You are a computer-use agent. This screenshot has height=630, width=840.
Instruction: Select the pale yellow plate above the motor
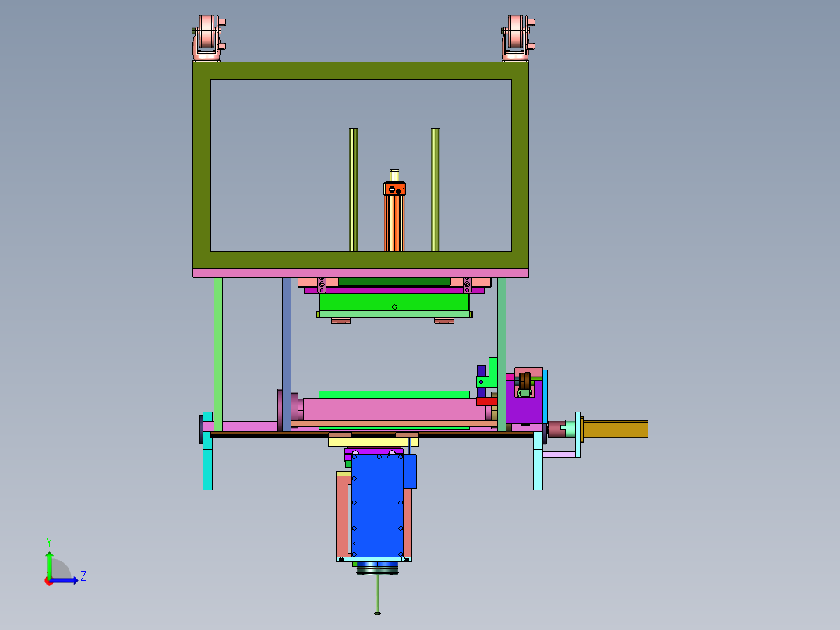[373, 442]
